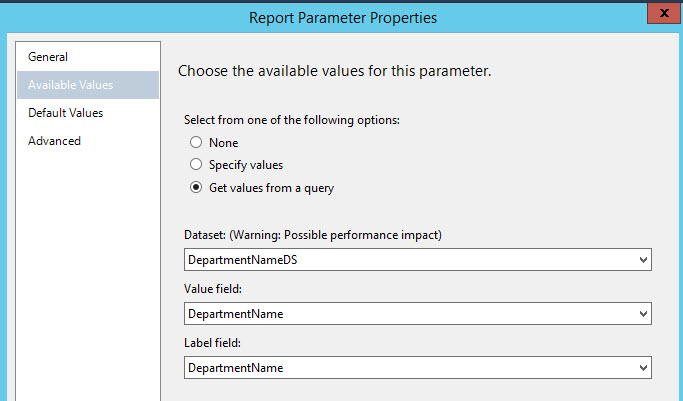Select the Specify values radio option
This screenshot has width=683, height=401.
(196, 165)
